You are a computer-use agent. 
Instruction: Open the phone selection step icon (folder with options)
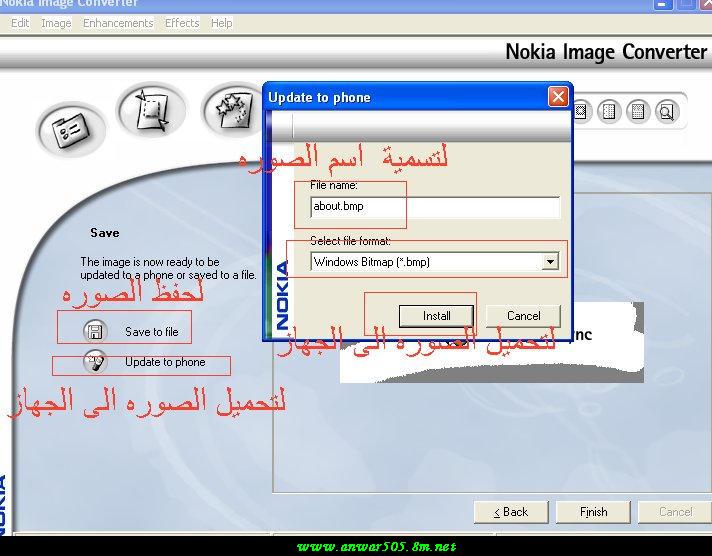tap(70, 130)
